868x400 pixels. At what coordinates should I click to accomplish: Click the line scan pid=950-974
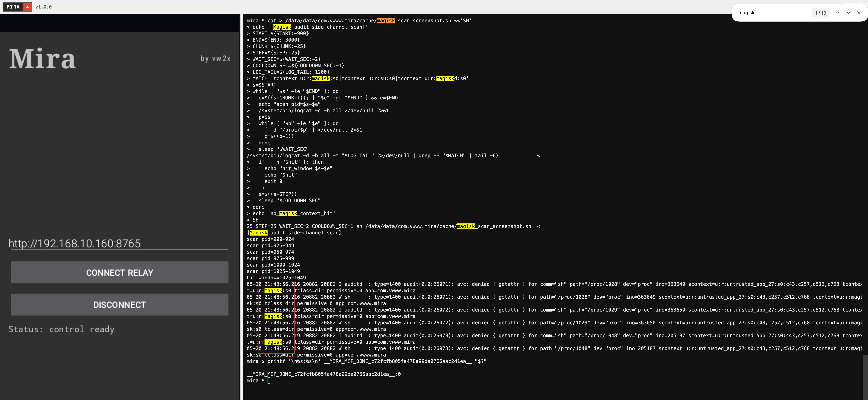(x=270, y=252)
